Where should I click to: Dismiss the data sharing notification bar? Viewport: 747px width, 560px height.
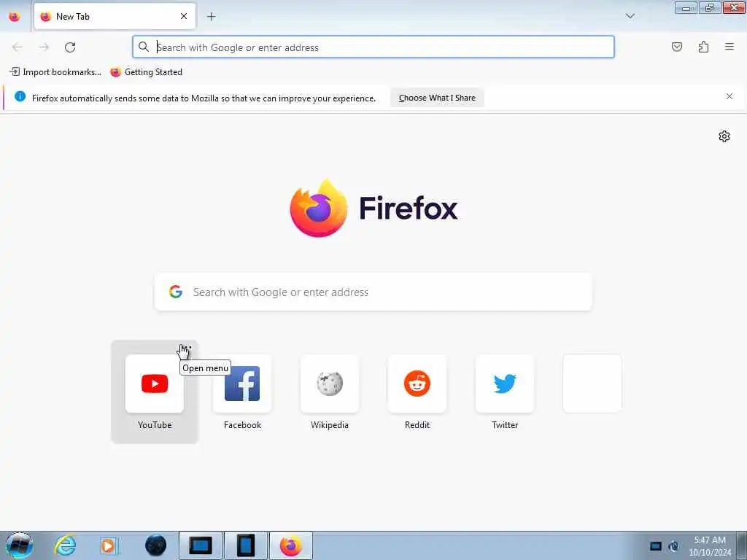coord(729,97)
